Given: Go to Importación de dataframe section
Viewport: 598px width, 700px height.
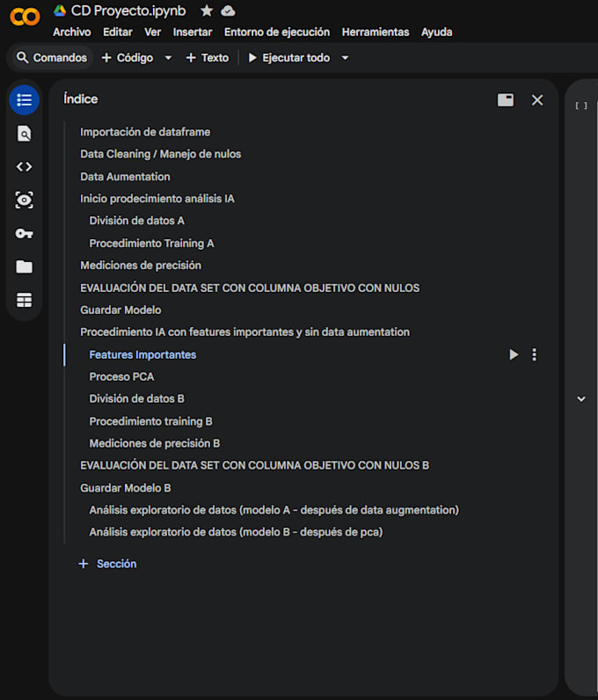Looking at the screenshot, I should 145,132.
